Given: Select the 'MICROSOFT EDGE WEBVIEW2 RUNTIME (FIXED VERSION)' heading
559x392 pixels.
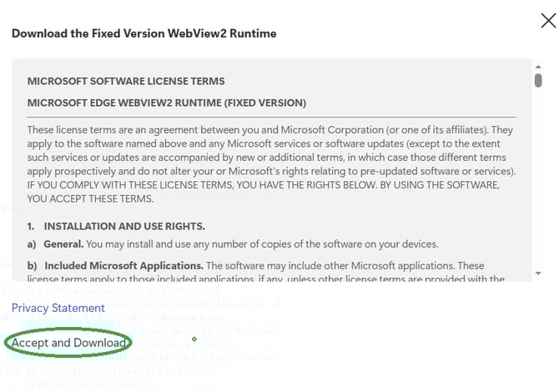Looking at the screenshot, I should click(167, 103).
